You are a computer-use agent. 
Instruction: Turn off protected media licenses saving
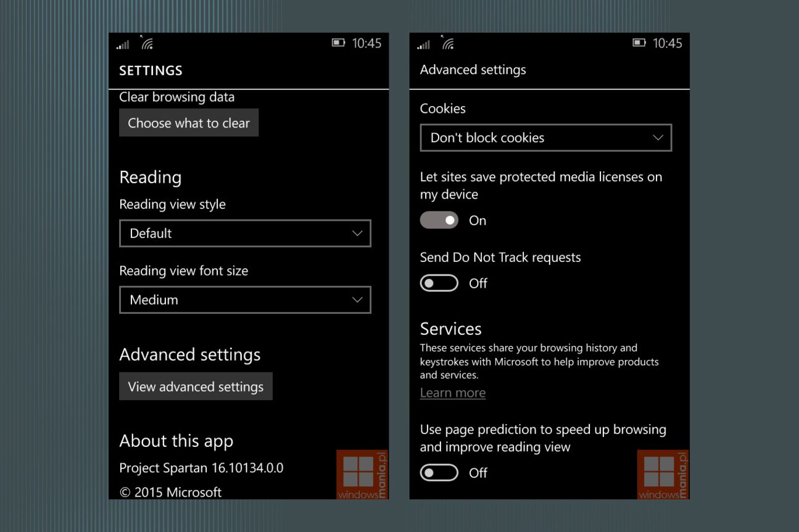coord(439,219)
